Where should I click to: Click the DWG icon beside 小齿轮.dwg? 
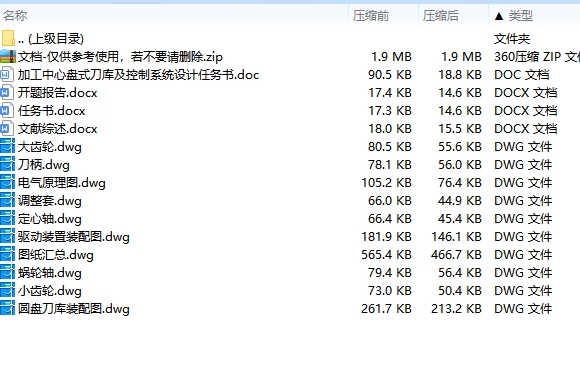pos(7,291)
